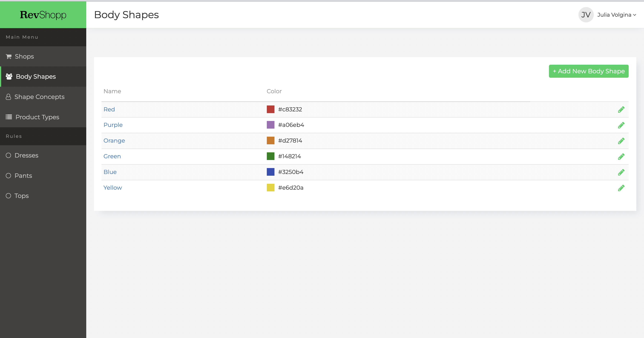The width and height of the screenshot is (644, 338).
Task: Open the Red body shape link
Action: (109, 109)
